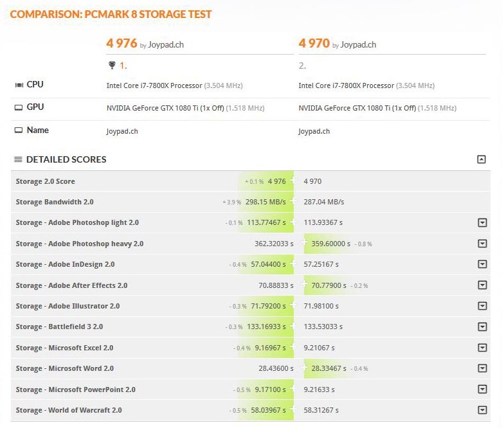
Task: Select second result's GeForce GTX 1080 Ti text
Action: click(x=357, y=108)
